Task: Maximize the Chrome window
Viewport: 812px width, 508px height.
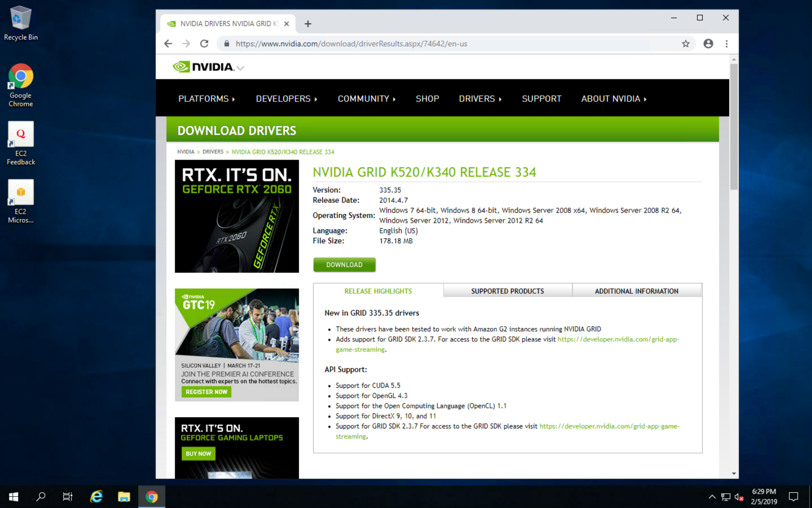Action: point(700,18)
